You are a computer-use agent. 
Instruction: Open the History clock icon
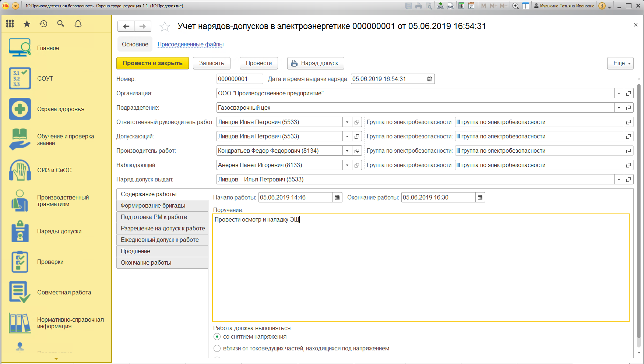43,24
